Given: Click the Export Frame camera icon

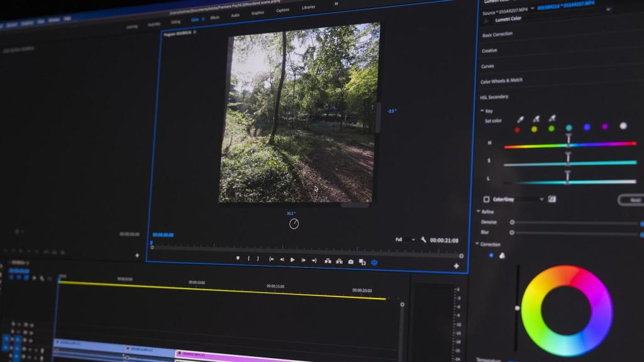Looking at the screenshot, I should pyautogui.click(x=350, y=261).
